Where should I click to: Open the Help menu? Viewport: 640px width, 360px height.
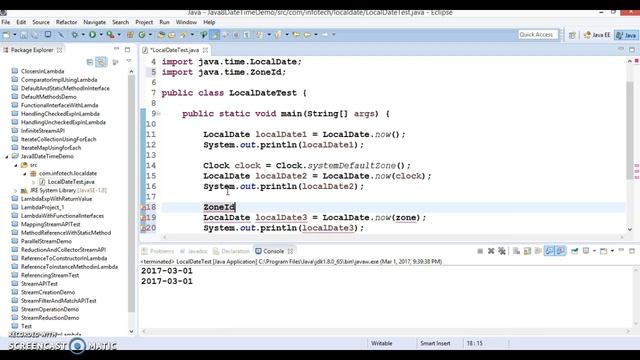click(209, 22)
